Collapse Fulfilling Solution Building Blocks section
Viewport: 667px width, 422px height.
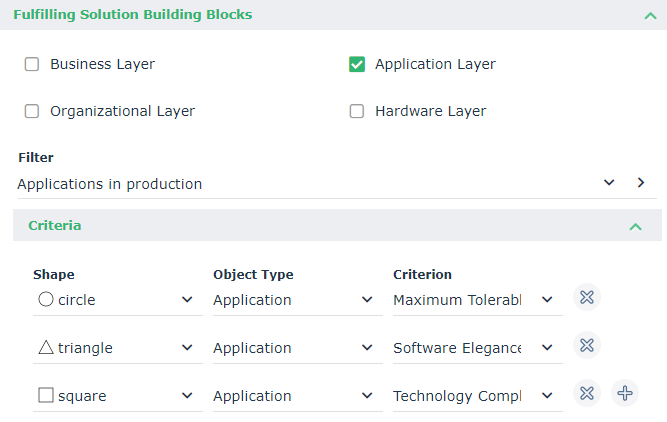click(x=650, y=15)
